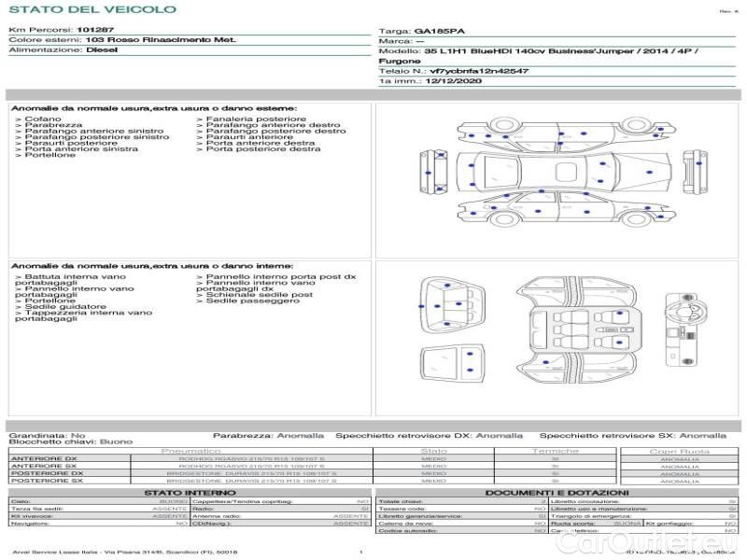This screenshot has width=747, height=560.
Task: Click the 'Sedile passeggero' interior entry
Action: coord(253,301)
